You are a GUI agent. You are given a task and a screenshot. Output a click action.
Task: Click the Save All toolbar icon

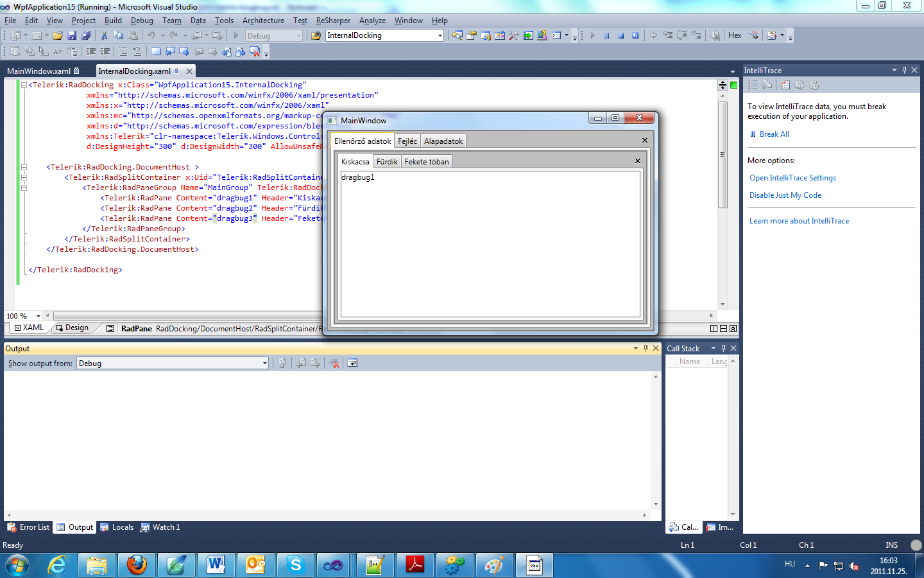[x=86, y=36]
